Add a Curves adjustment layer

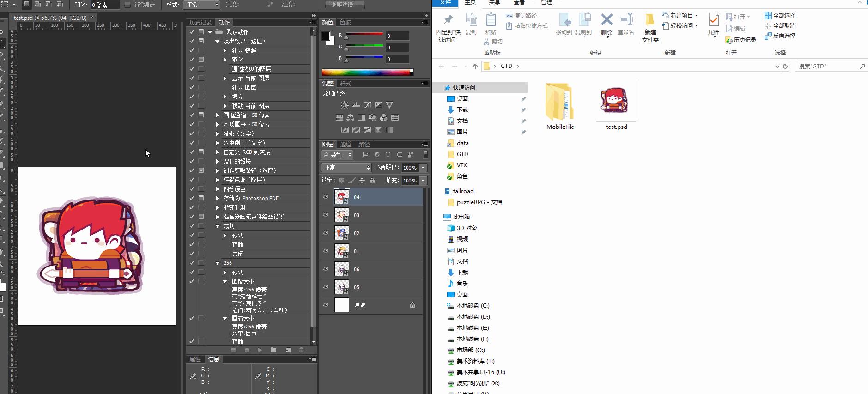367,105
